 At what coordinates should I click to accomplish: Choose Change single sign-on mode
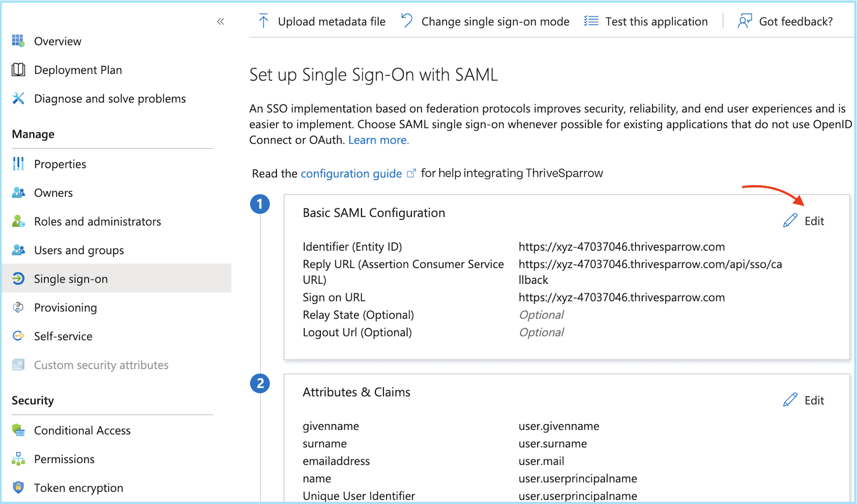(x=485, y=21)
